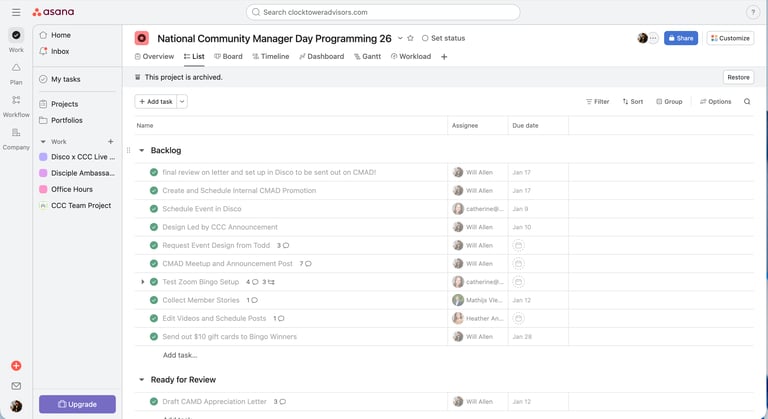Click the red create plus button
This screenshot has width=768, height=419.
tap(16, 366)
